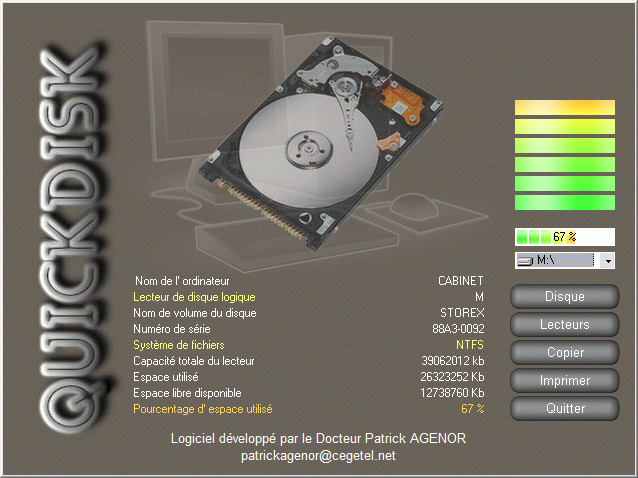The height and width of the screenshot is (478, 638).
Task: Click the NTFS file system value
Action: [x=470, y=345]
